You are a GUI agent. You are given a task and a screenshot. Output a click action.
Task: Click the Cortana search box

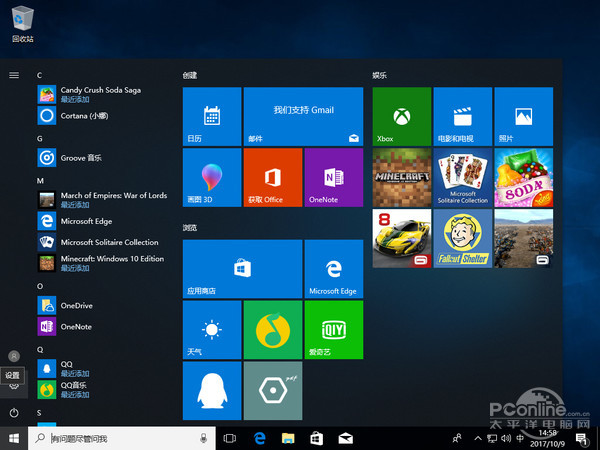pos(122,439)
